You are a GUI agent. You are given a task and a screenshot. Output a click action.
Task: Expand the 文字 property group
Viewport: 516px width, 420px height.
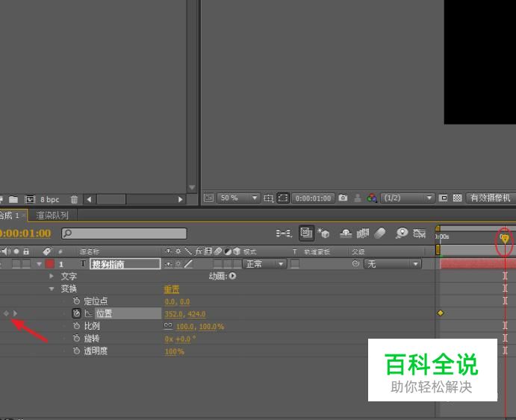point(52,276)
